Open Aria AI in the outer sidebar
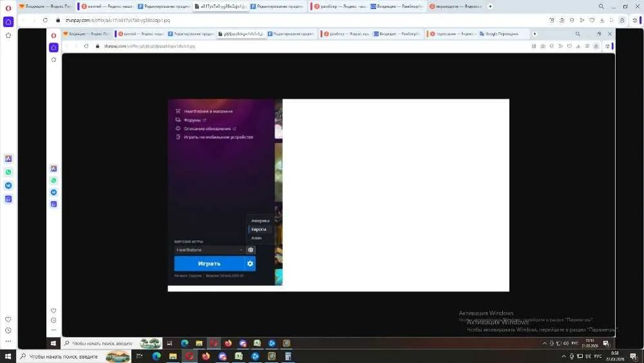 click(x=8, y=159)
